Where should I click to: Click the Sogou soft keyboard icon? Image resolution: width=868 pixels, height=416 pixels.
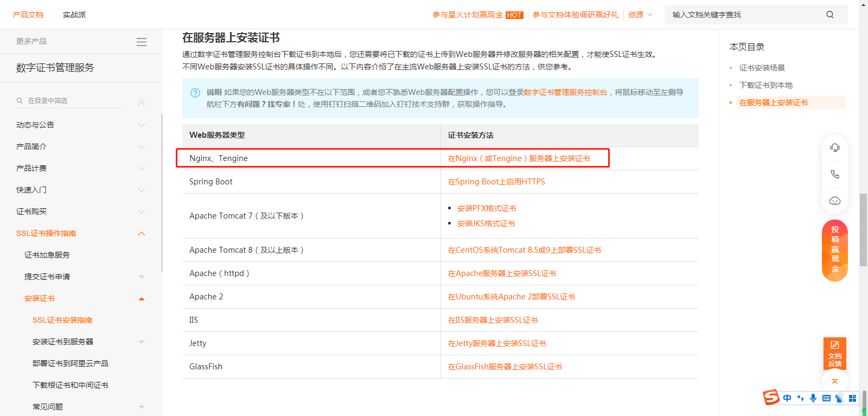826,398
